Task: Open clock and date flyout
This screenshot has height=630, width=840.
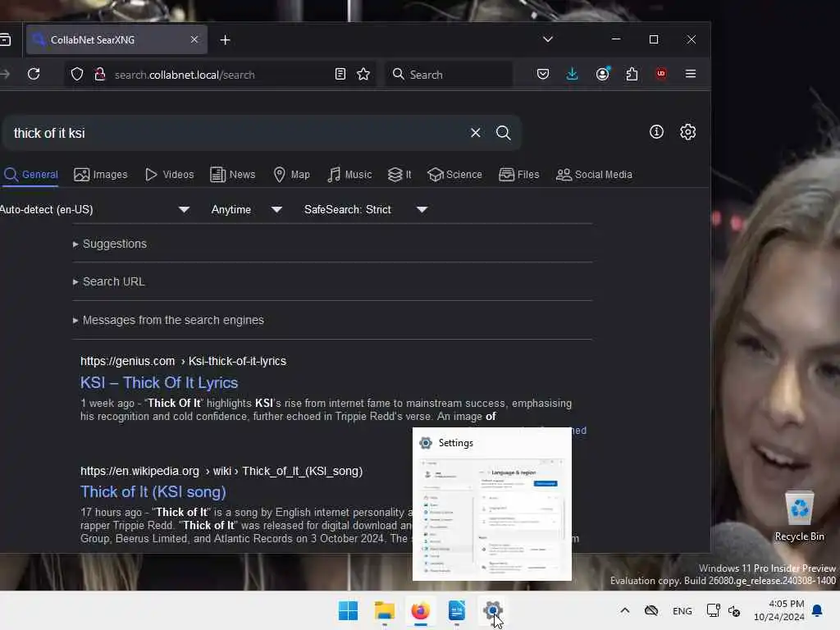Action: 779,610
